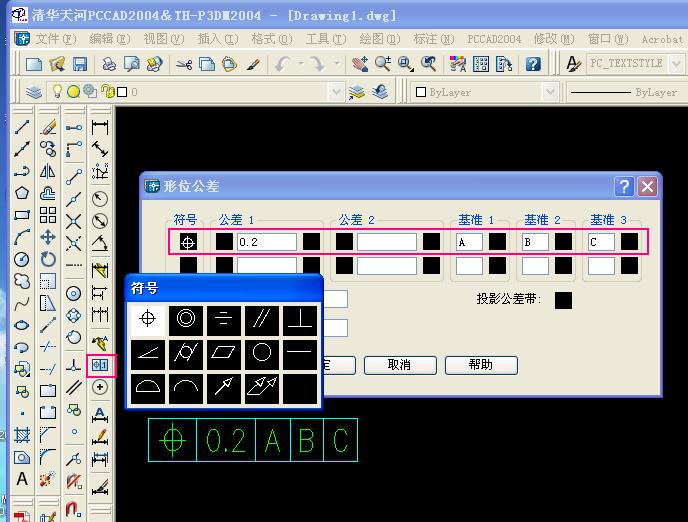Open the 视图 menu
The width and height of the screenshot is (688, 522).
point(164,39)
